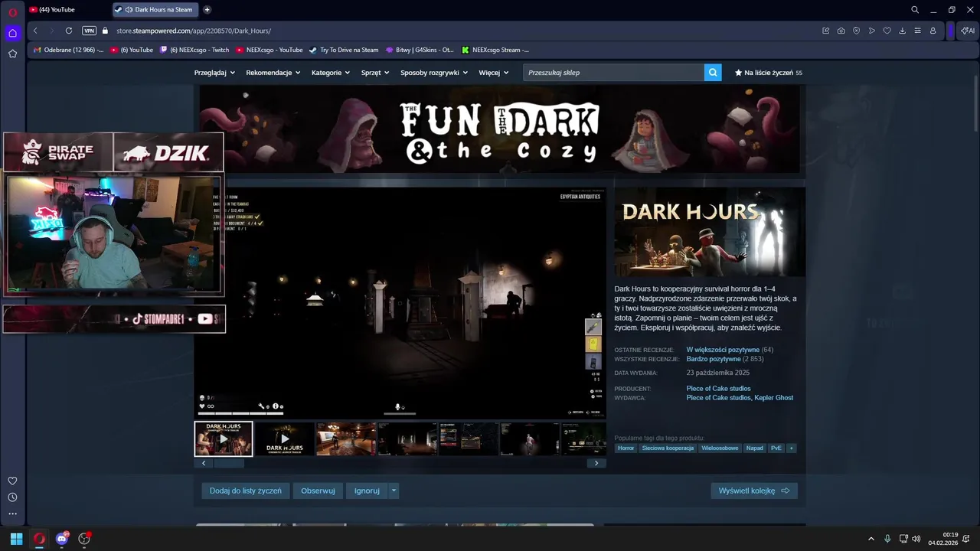Viewport: 980px width, 551px height.
Task: Expand more tags with plus button
Action: 792,448
